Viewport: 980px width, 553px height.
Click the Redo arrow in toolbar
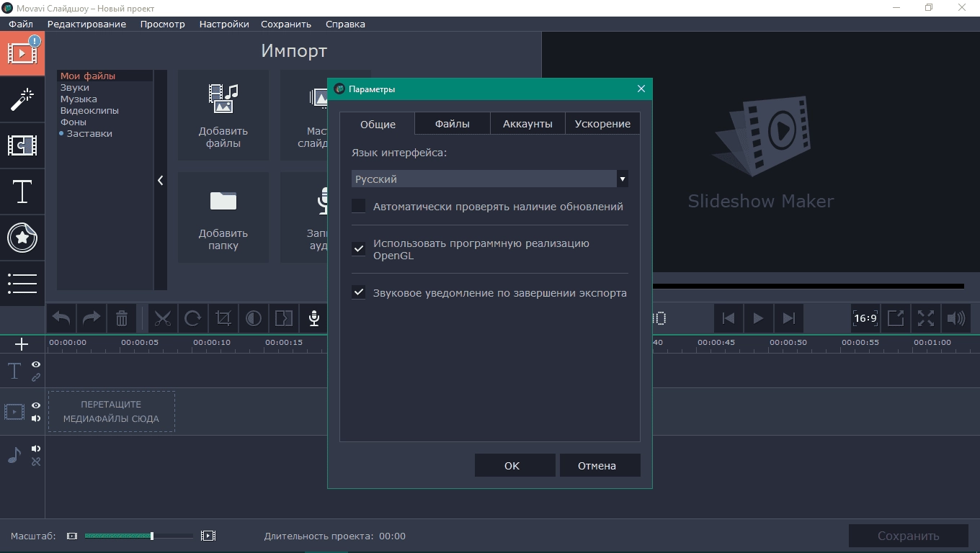click(92, 318)
